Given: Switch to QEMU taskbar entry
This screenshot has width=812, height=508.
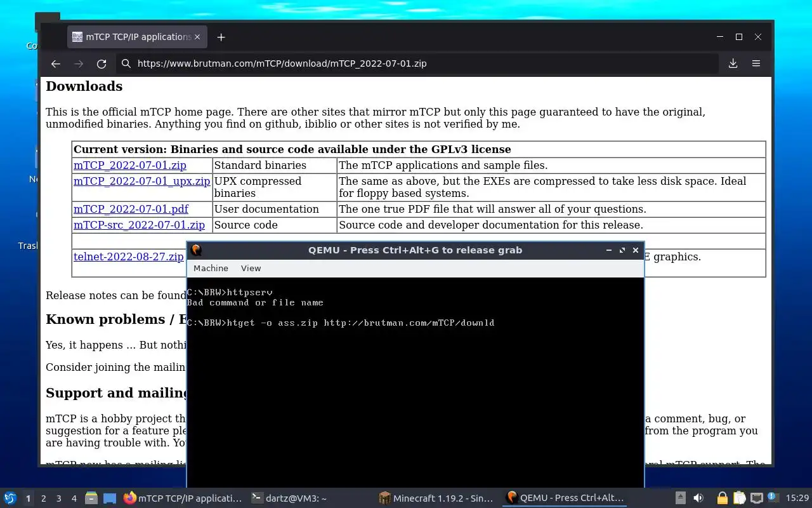Looking at the screenshot, I should tap(565, 498).
